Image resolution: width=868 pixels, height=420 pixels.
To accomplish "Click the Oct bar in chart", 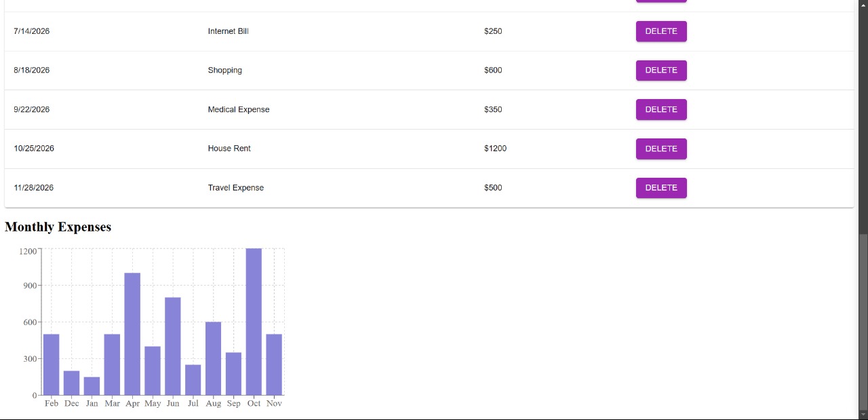I will pyautogui.click(x=254, y=322).
